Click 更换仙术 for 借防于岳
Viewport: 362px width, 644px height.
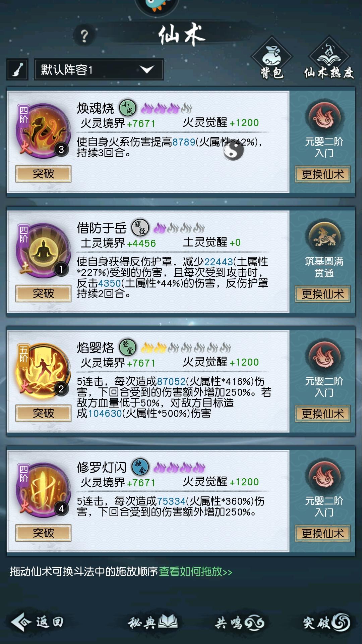point(323,294)
